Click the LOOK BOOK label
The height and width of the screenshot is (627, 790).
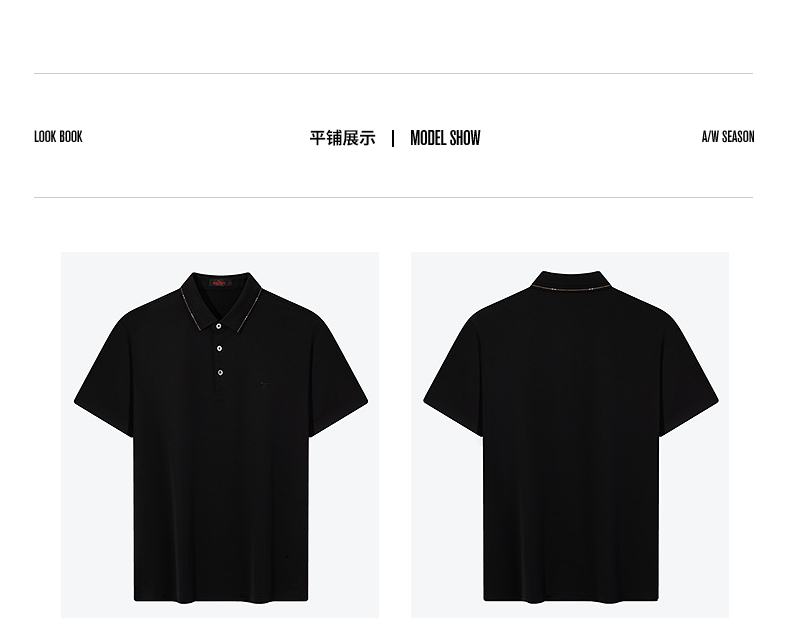click(x=58, y=137)
